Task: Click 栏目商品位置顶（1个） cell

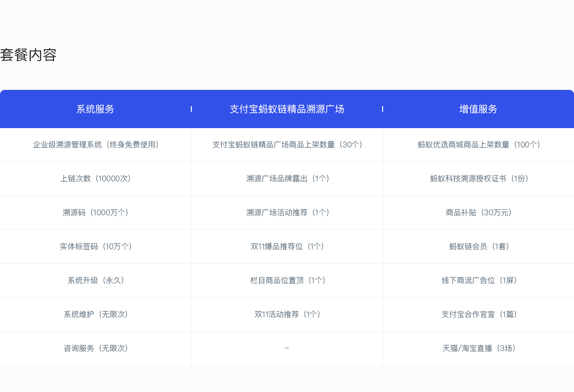Action: click(x=287, y=281)
